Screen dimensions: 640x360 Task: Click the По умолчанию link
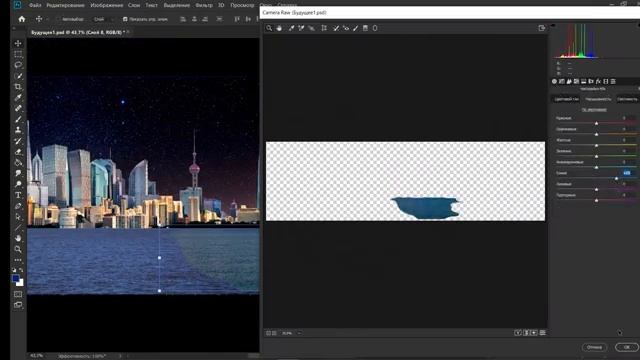(594, 110)
